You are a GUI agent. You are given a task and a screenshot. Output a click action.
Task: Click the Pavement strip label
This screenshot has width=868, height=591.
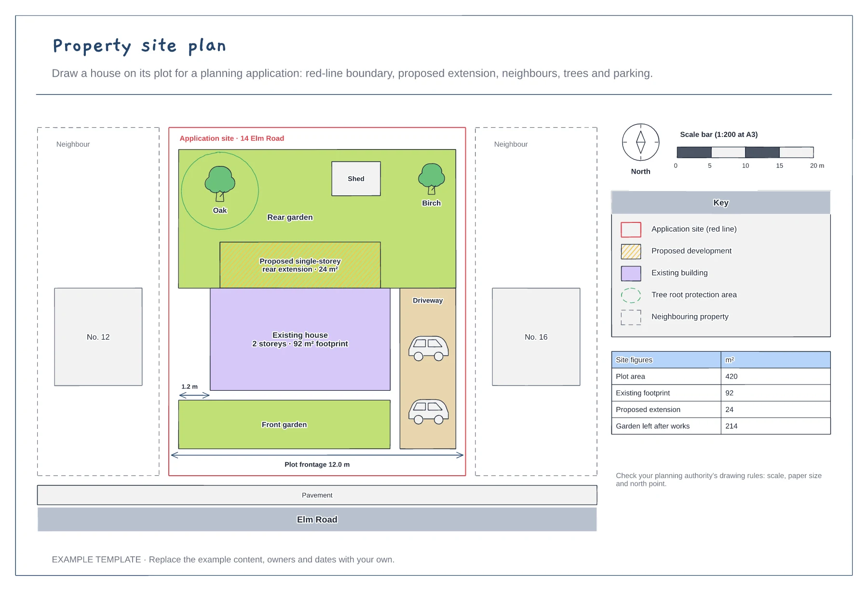click(x=317, y=495)
